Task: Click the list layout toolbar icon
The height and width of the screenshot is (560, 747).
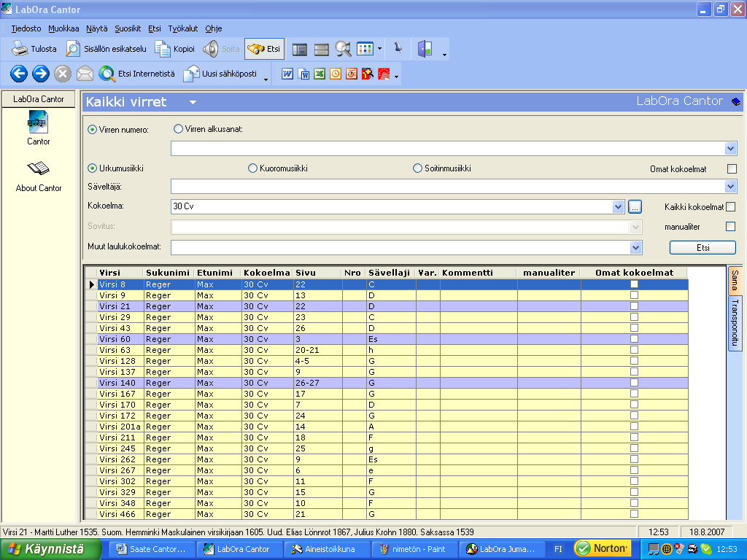Action: pos(300,49)
